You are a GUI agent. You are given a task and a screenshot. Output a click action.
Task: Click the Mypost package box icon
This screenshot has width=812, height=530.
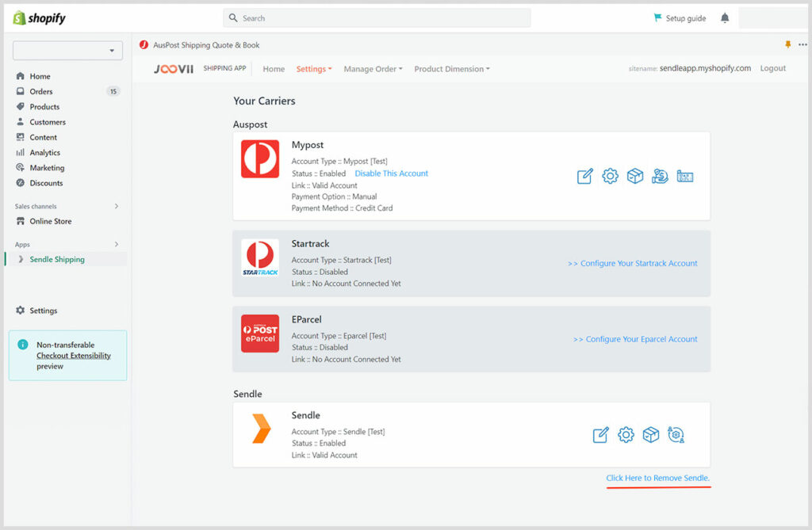point(635,177)
